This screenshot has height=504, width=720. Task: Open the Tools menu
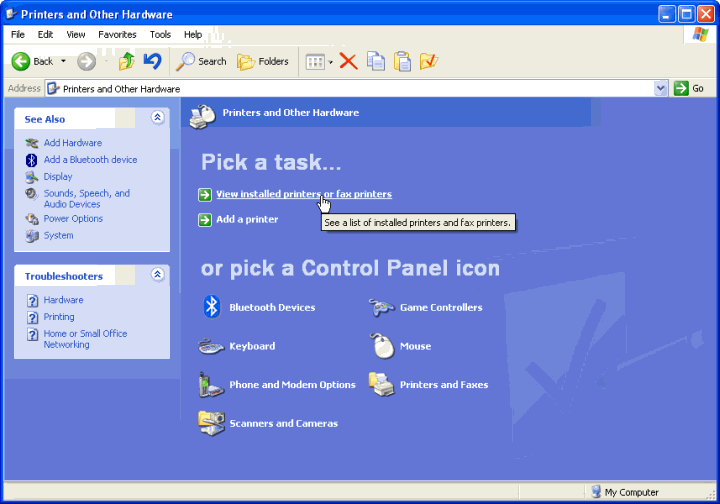160,34
